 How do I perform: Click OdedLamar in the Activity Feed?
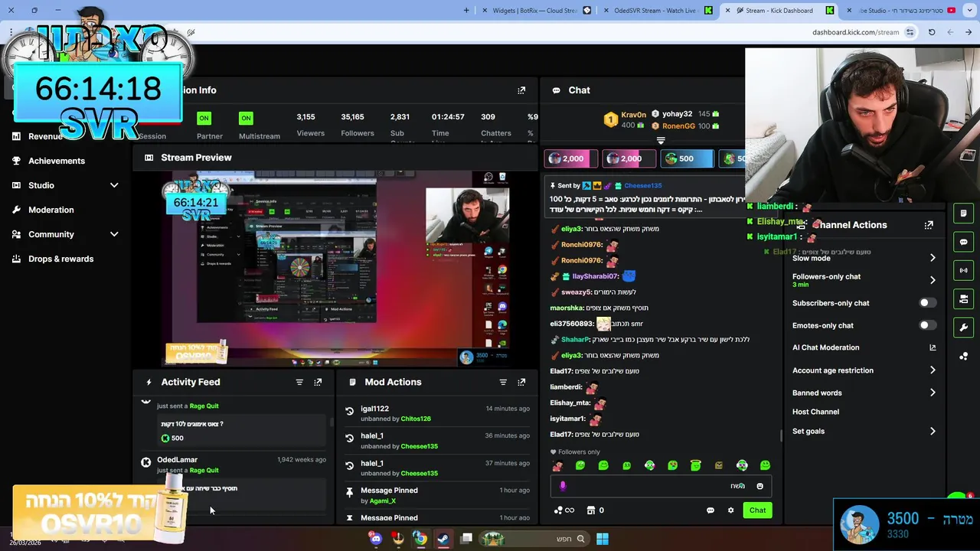coord(177,460)
